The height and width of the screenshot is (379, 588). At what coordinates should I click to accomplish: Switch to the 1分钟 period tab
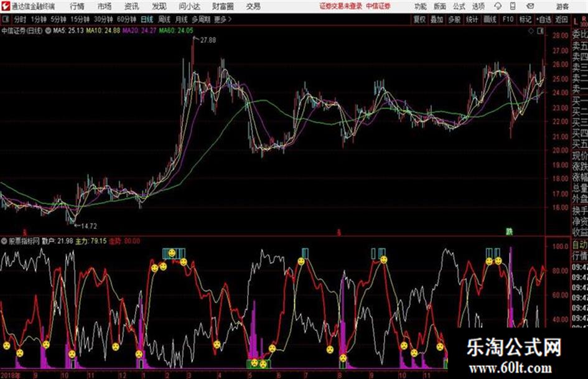[38, 19]
